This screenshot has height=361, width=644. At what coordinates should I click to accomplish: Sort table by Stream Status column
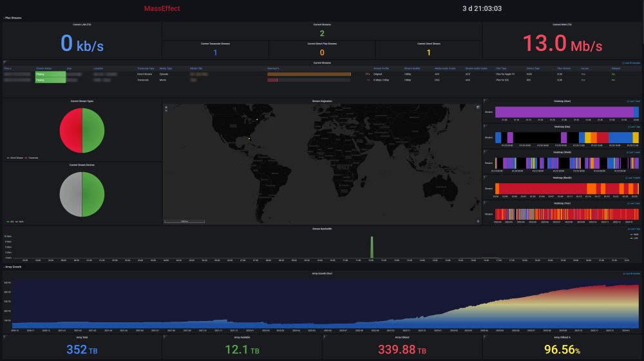pyautogui.click(x=44, y=69)
